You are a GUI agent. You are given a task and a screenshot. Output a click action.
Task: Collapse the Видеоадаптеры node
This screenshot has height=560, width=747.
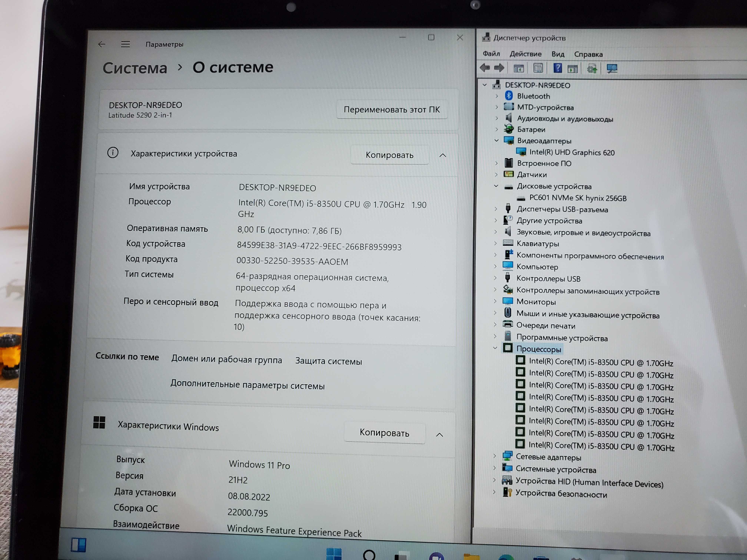tap(496, 140)
